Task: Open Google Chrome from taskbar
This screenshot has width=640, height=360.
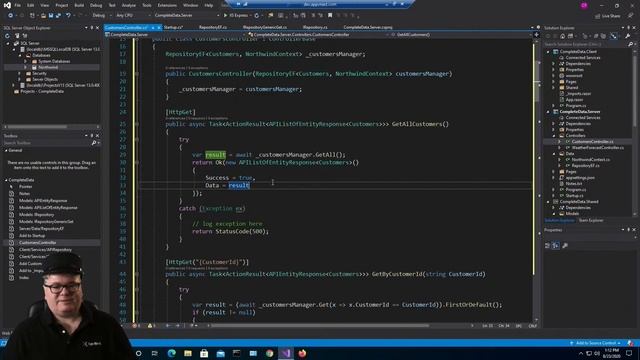Action: 269,353
